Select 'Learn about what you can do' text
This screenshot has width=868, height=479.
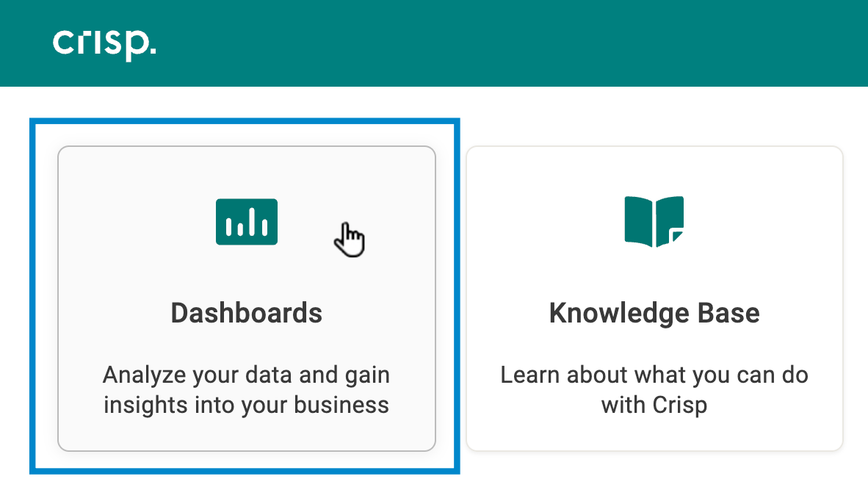pos(654,375)
